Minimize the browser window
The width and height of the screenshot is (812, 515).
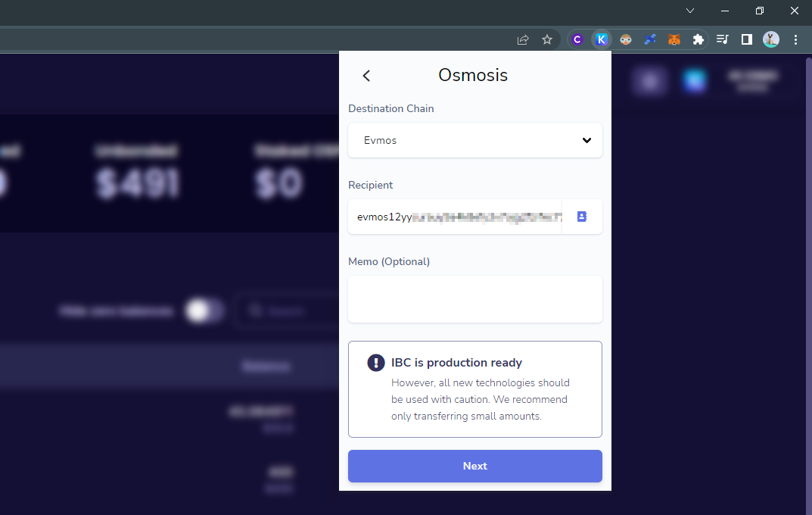click(724, 11)
